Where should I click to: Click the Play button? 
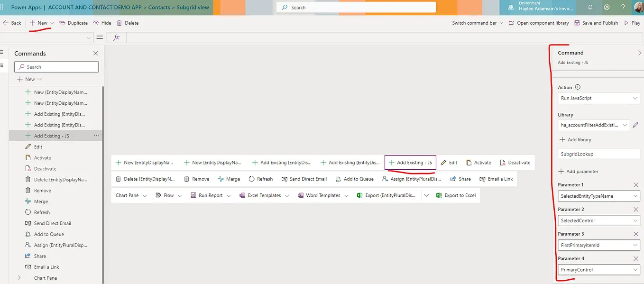(x=632, y=23)
